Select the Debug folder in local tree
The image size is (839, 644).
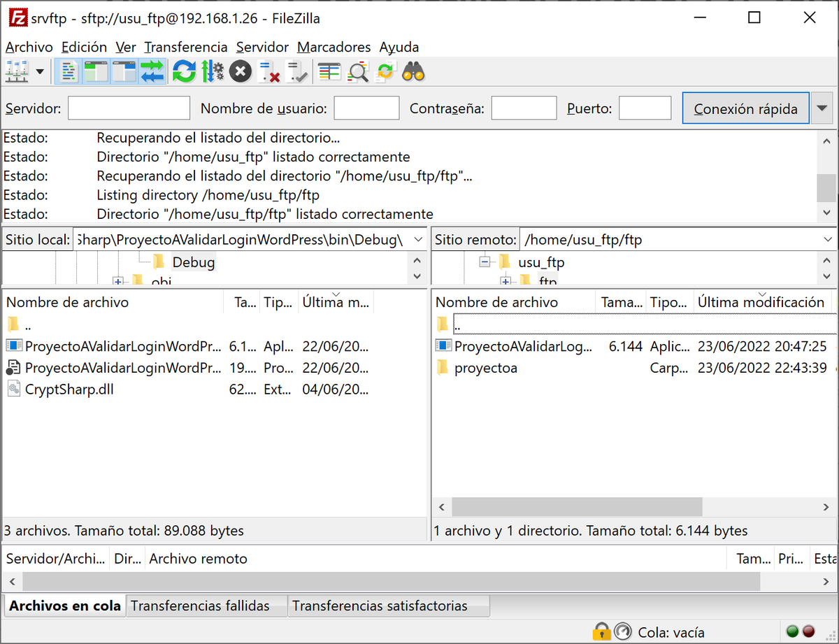[x=194, y=262]
